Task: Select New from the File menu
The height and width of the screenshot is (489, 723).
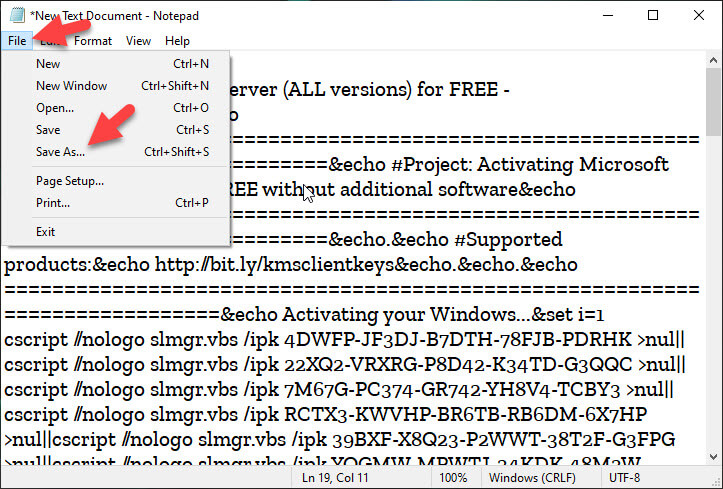Action: pyautogui.click(x=48, y=64)
